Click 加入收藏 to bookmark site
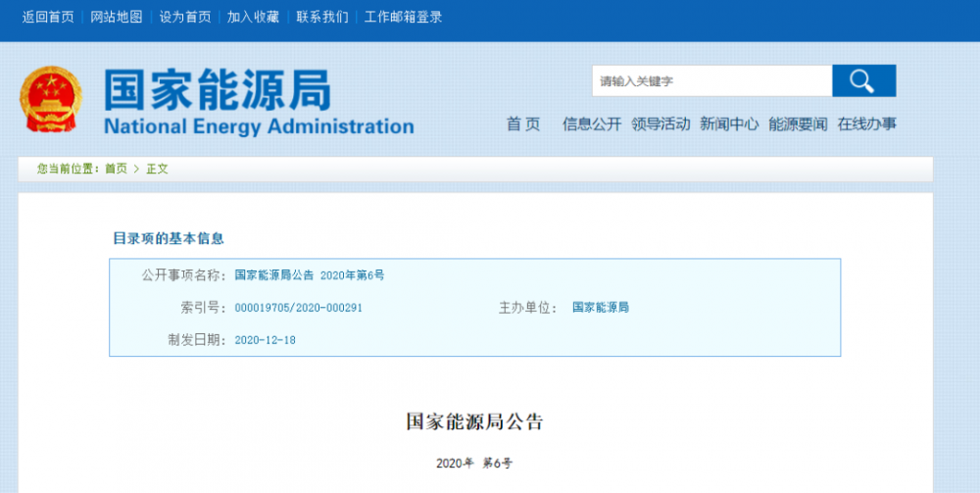 point(253,17)
